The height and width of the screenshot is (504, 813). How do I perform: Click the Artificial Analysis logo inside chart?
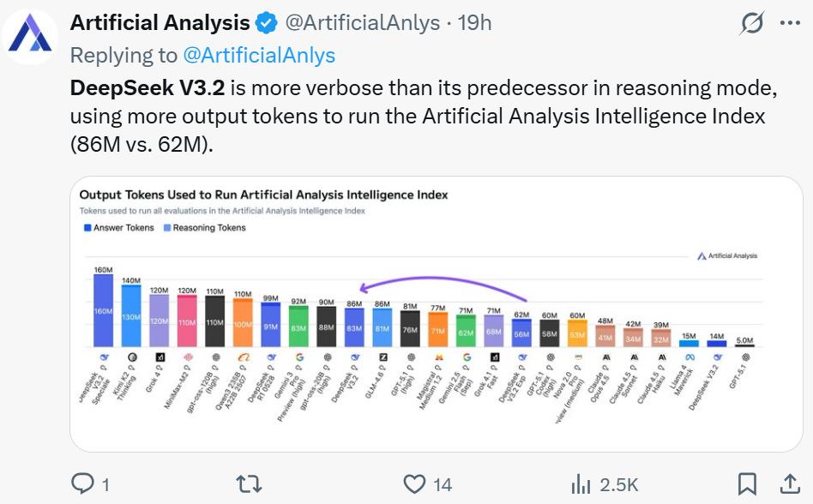coord(727,255)
